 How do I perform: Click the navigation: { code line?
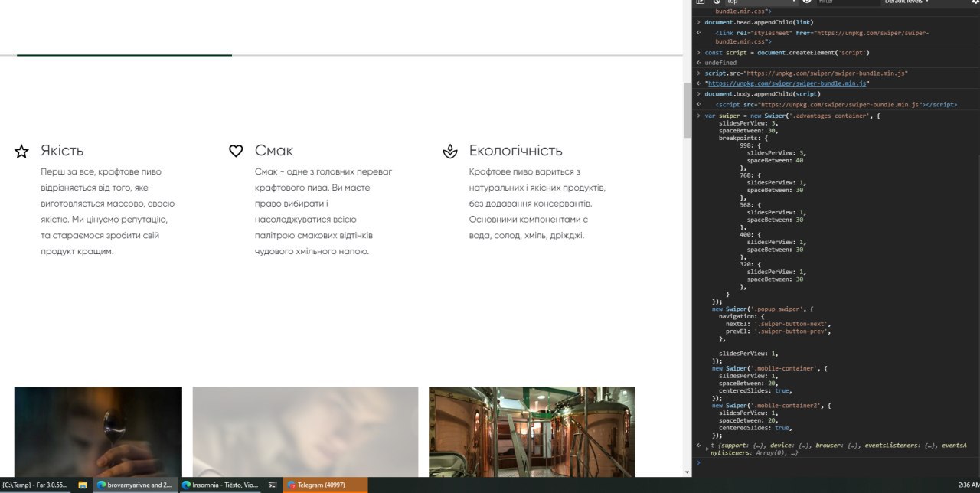pyautogui.click(x=741, y=316)
